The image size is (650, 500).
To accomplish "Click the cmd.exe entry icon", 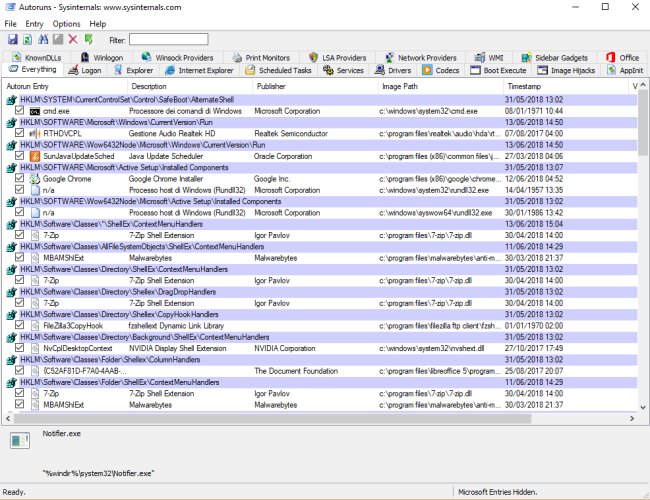I will pos(35,111).
